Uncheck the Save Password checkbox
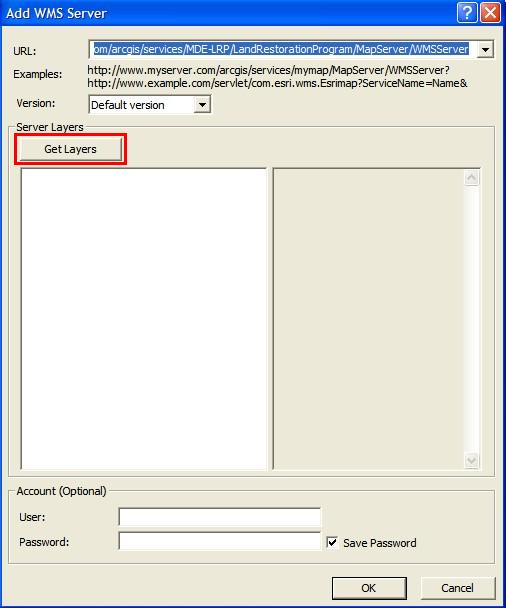 tap(332, 542)
